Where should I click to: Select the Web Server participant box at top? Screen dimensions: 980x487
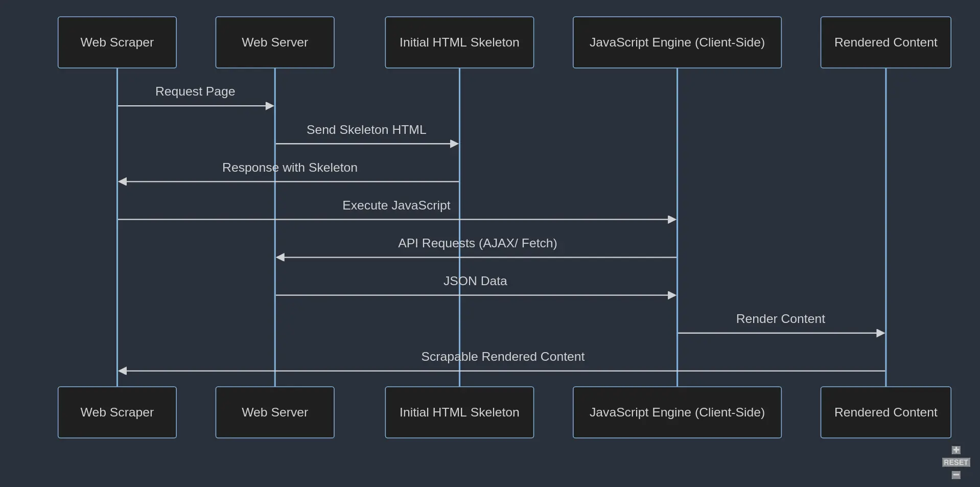274,42
